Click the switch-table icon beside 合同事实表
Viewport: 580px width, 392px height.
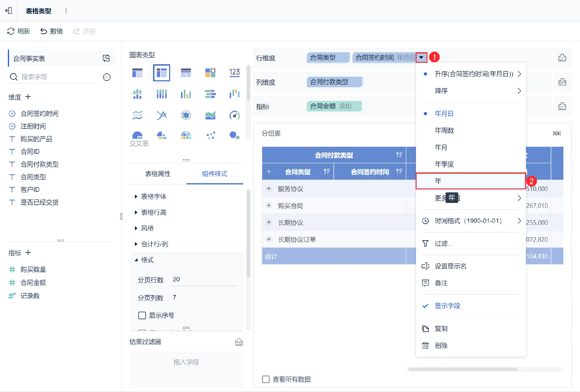coord(106,58)
